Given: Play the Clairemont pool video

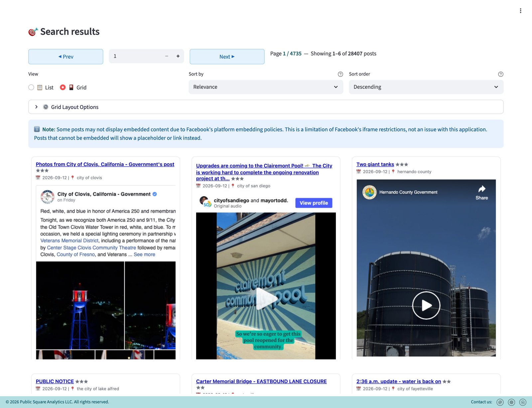Looking at the screenshot, I should click(266, 298).
